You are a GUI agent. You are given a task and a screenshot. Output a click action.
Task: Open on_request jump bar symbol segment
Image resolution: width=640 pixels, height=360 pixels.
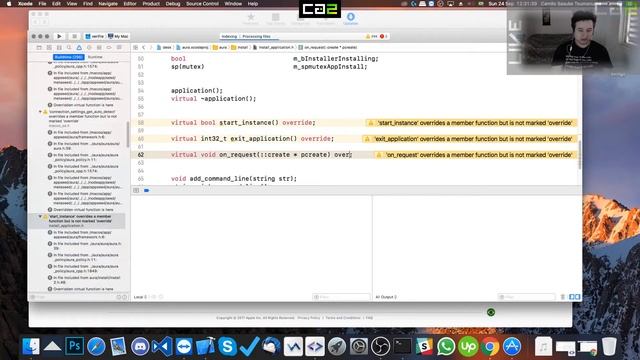328,48
